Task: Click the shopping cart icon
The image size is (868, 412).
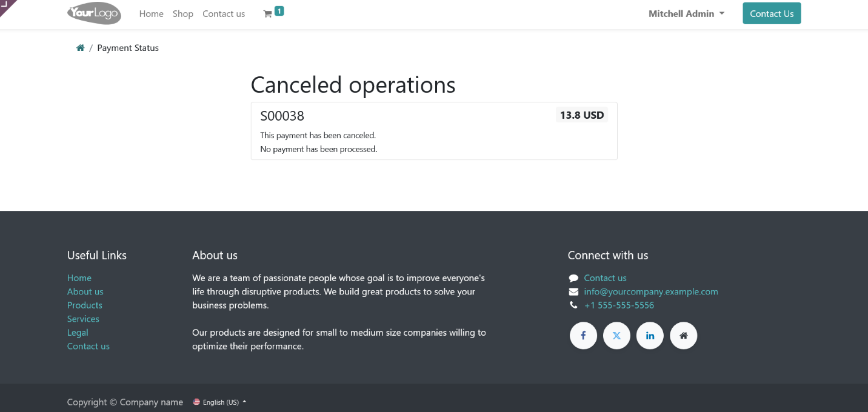Action: pos(267,14)
